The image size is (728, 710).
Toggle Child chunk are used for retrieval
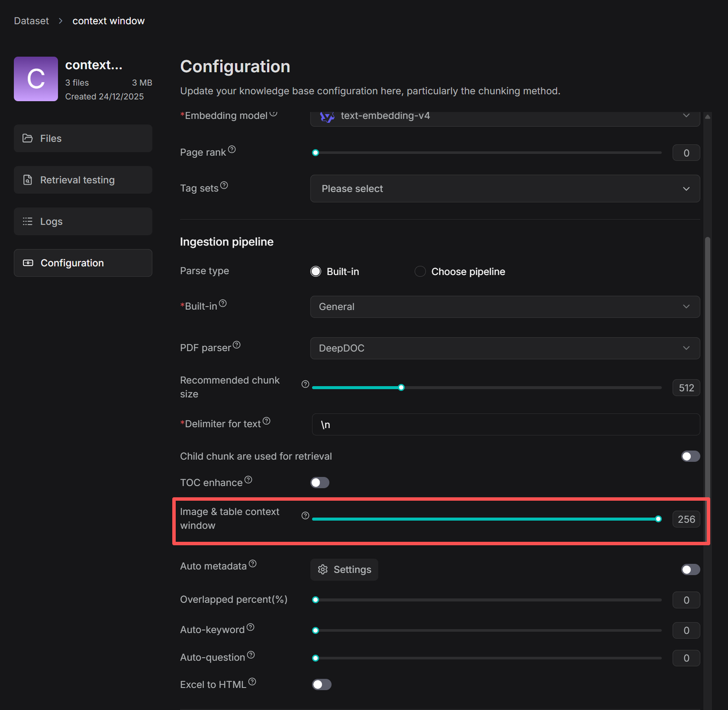point(690,456)
